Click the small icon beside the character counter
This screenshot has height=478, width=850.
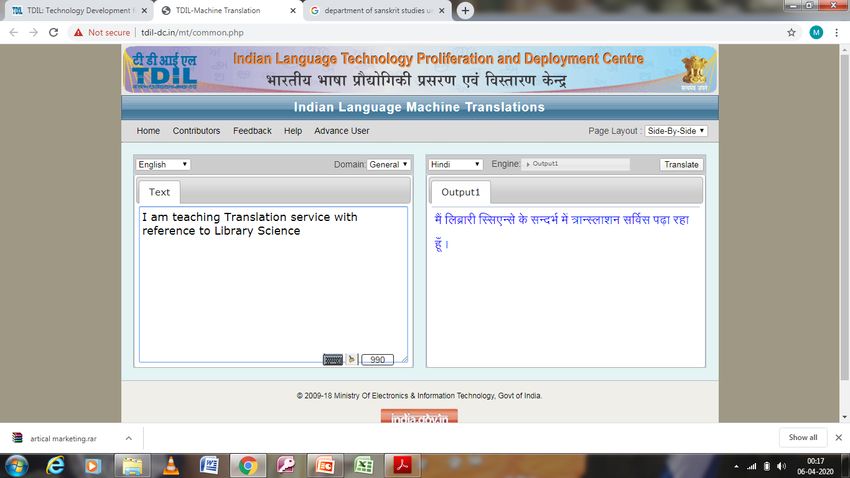351,359
